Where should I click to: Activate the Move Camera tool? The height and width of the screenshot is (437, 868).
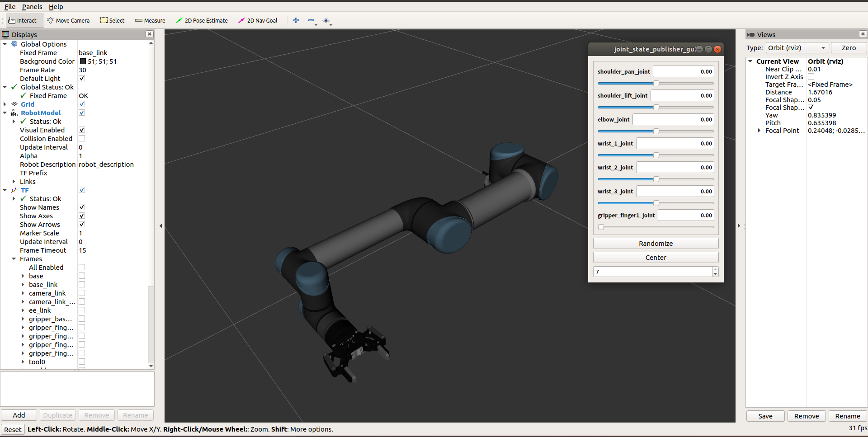point(68,20)
